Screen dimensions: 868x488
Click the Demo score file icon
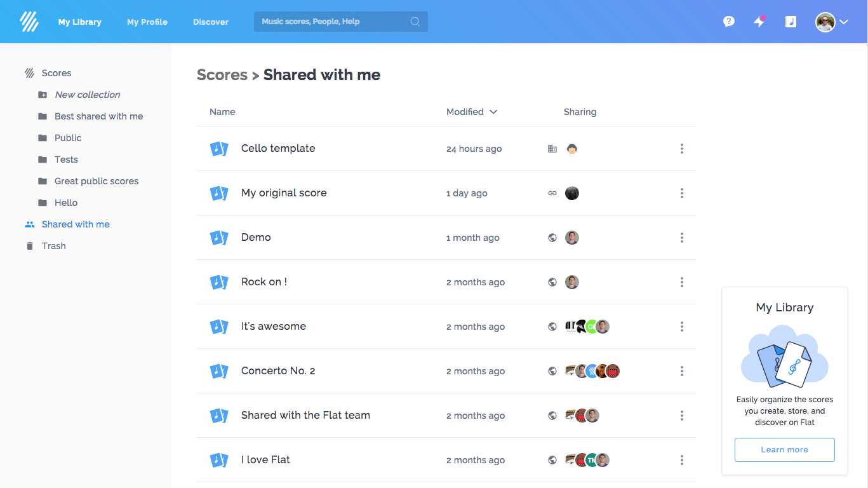pyautogui.click(x=219, y=238)
